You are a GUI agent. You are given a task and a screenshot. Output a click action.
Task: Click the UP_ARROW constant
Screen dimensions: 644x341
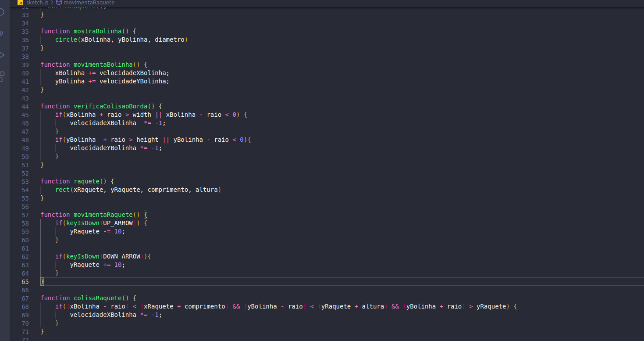(118, 223)
